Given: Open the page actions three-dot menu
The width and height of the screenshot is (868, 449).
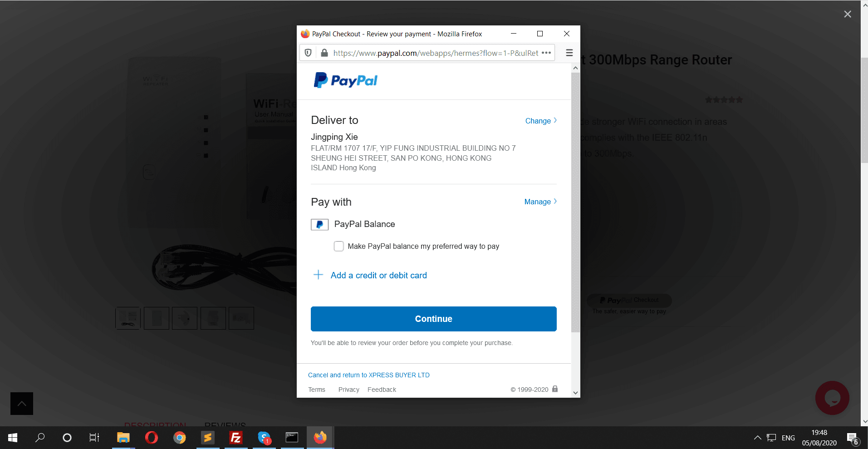Looking at the screenshot, I should 546,53.
